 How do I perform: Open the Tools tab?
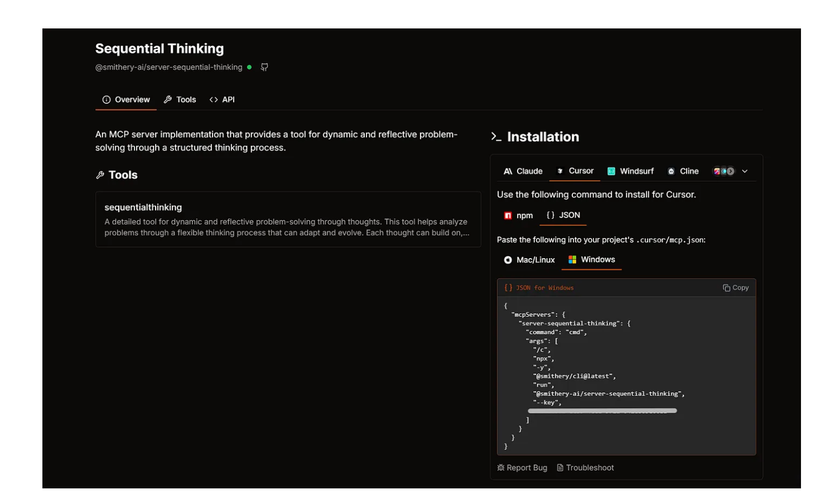[x=180, y=100]
